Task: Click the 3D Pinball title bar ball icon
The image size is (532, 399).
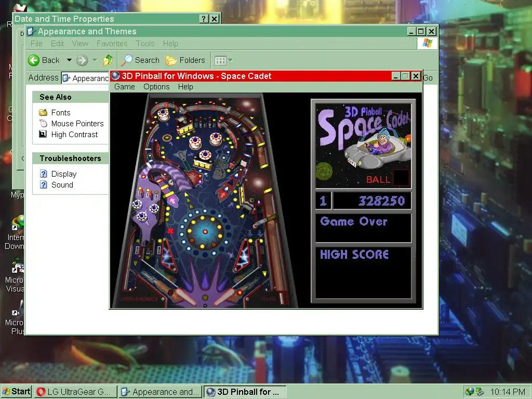Action: click(x=116, y=76)
